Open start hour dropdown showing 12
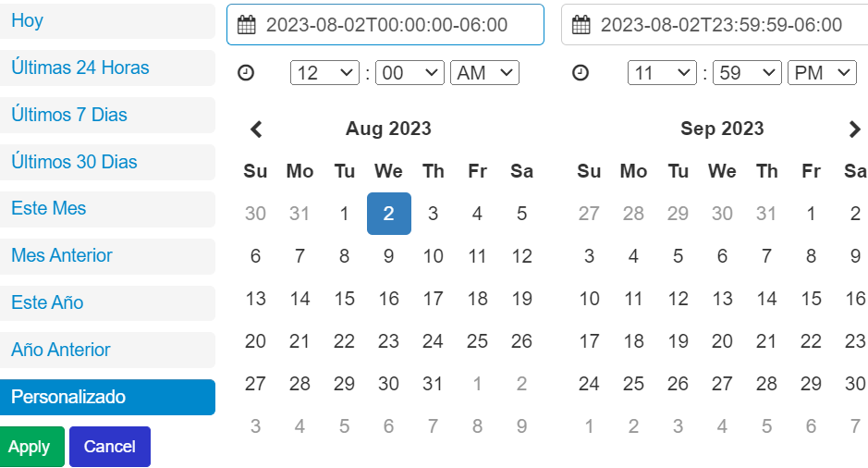Viewport: 868px width, 468px height. [325, 72]
